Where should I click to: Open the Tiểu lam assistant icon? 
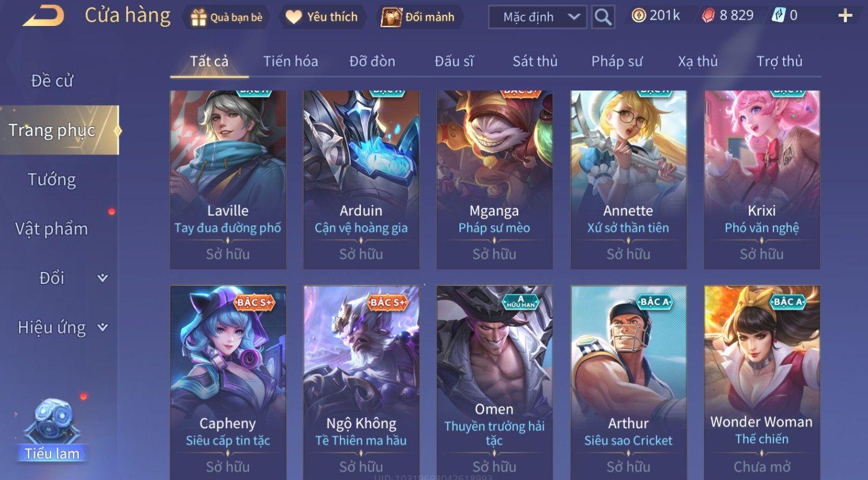click(x=52, y=430)
